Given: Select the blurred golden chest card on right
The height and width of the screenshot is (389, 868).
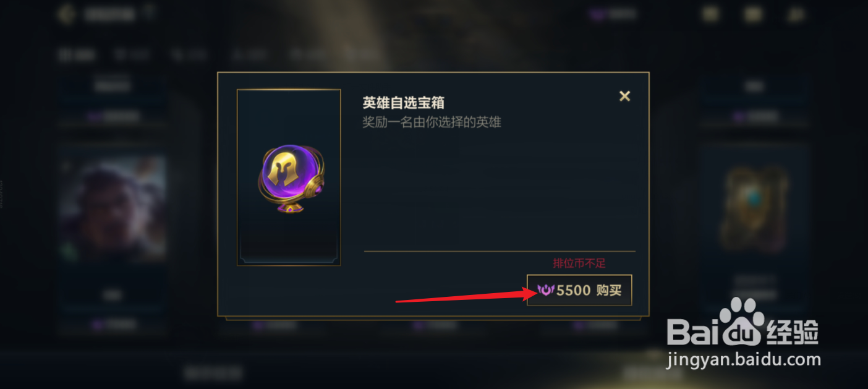Looking at the screenshot, I should coord(755,207).
